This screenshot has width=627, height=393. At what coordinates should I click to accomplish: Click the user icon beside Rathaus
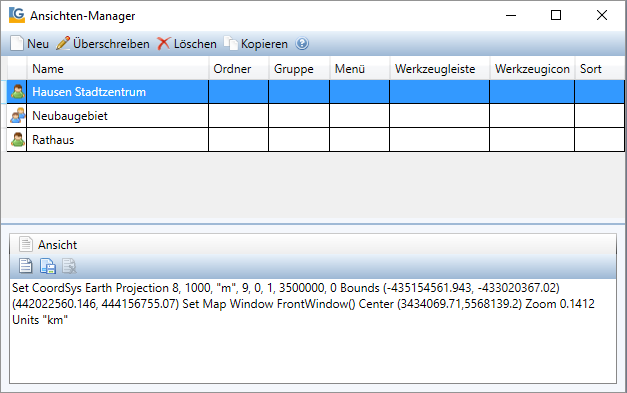click(x=18, y=140)
